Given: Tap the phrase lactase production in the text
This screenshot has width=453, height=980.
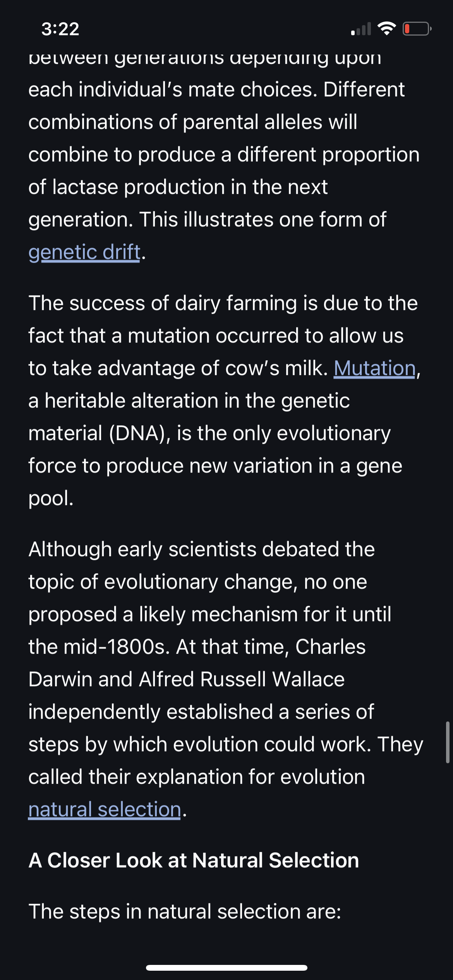Looking at the screenshot, I should (139, 187).
